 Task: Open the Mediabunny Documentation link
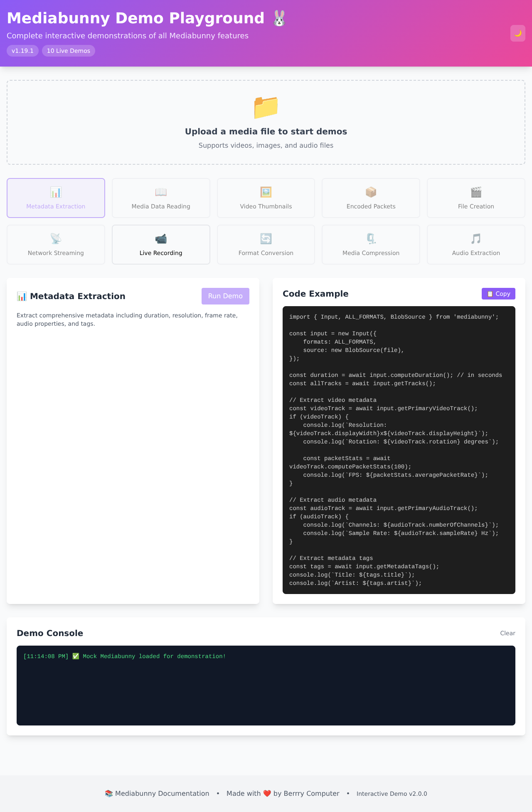tap(157, 793)
